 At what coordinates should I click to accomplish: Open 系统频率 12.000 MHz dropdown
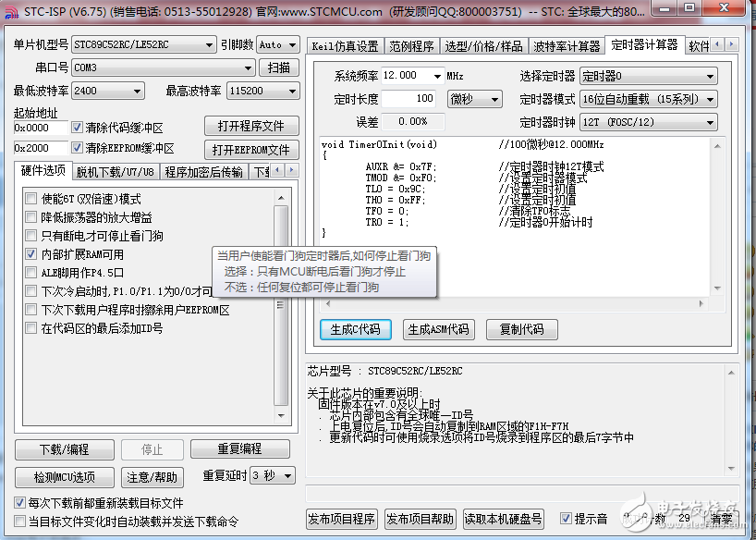[x=413, y=75]
